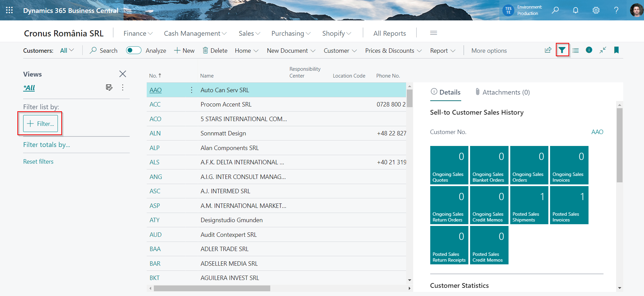Click the FactBox vertical scrollbar
The image size is (644, 296).
coord(619,145)
